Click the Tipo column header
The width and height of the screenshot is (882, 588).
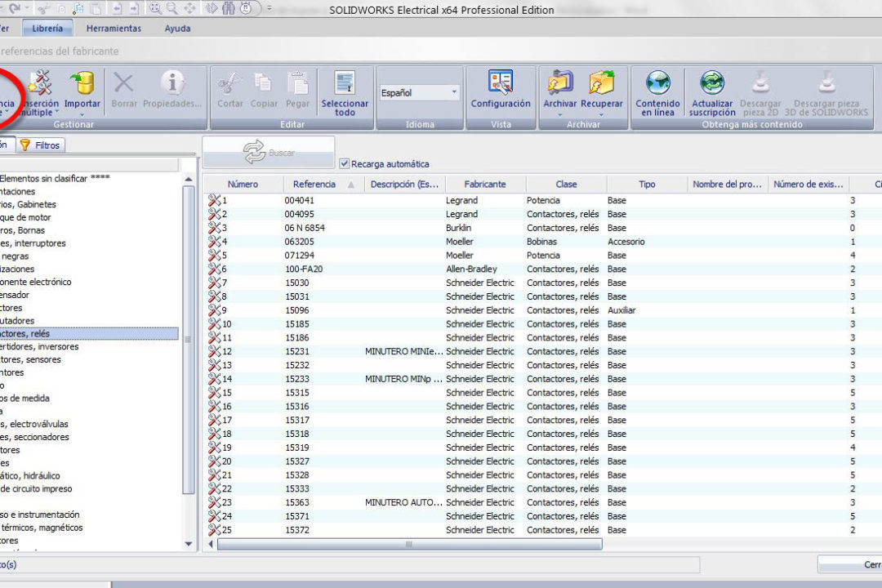647,184
